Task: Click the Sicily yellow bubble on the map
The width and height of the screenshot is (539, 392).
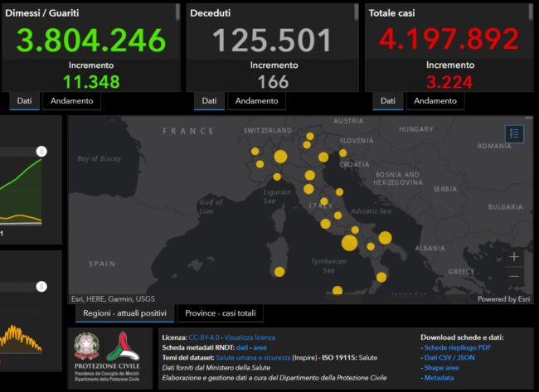Action: point(337,291)
